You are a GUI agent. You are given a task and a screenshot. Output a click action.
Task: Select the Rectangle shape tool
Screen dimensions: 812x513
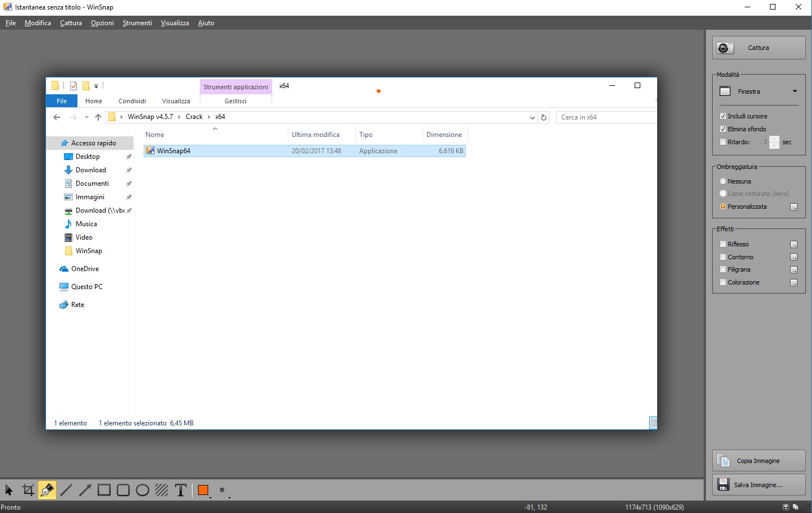[x=104, y=490]
